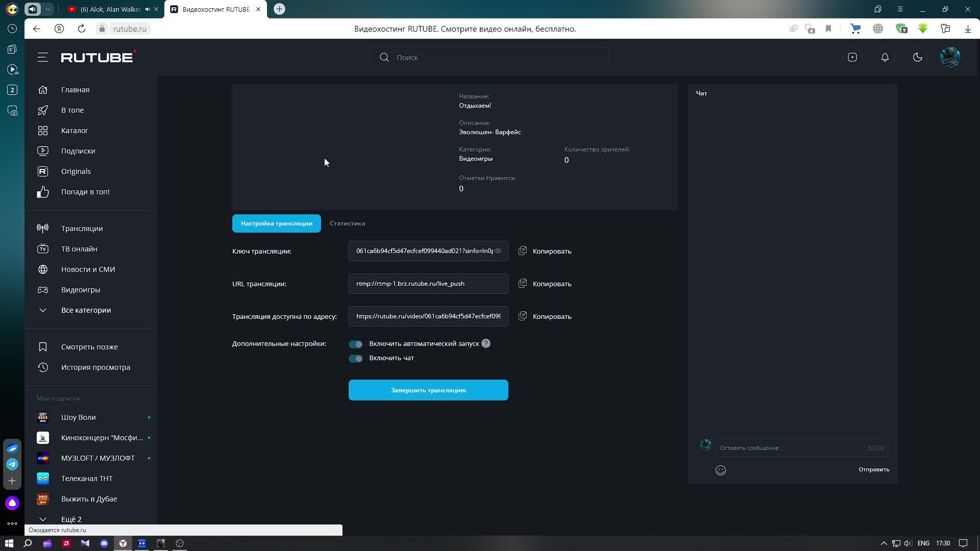This screenshot has width=980, height=551.
Task: Expand Ещё 2 subscriptions list
Action: click(x=71, y=519)
